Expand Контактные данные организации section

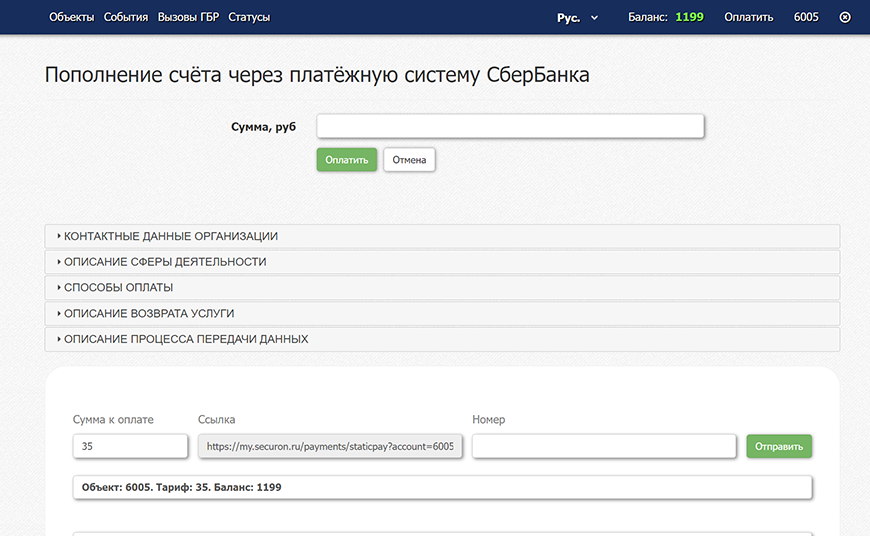442,236
